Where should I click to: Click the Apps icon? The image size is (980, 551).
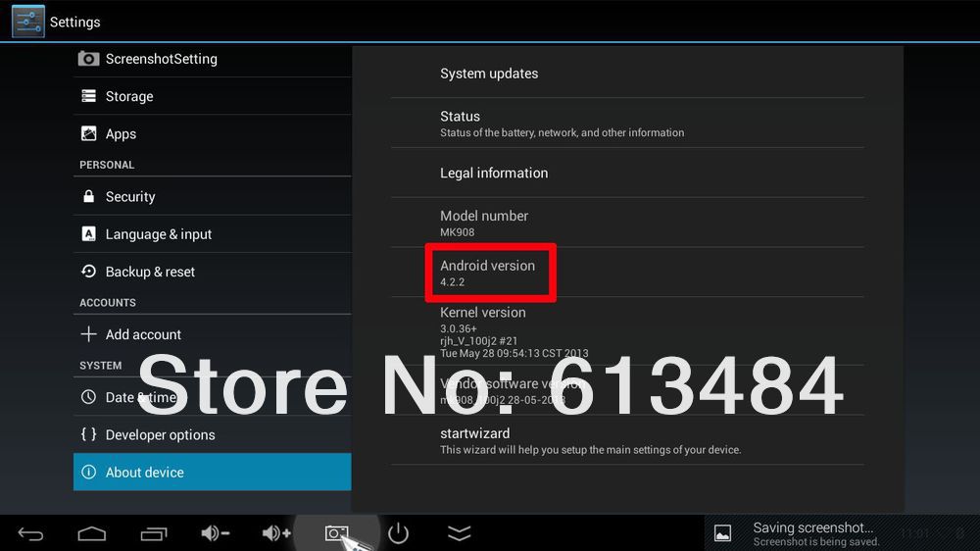point(89,133)
